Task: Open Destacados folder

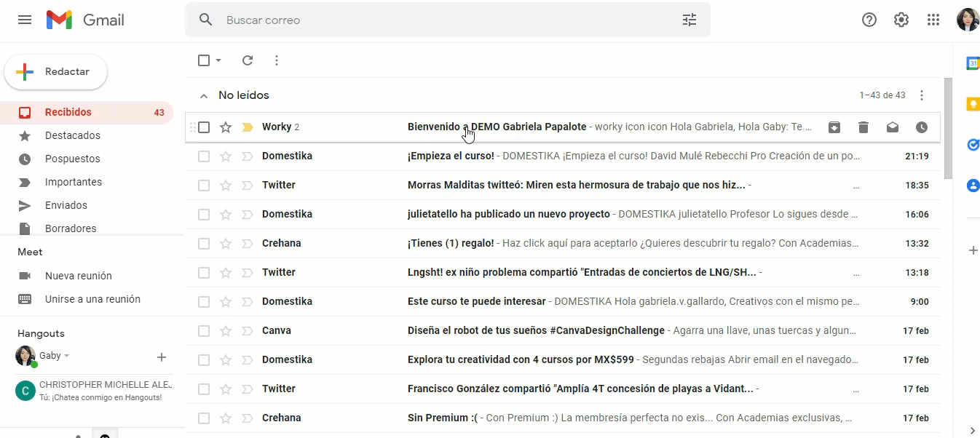Action: coord(87,135)
